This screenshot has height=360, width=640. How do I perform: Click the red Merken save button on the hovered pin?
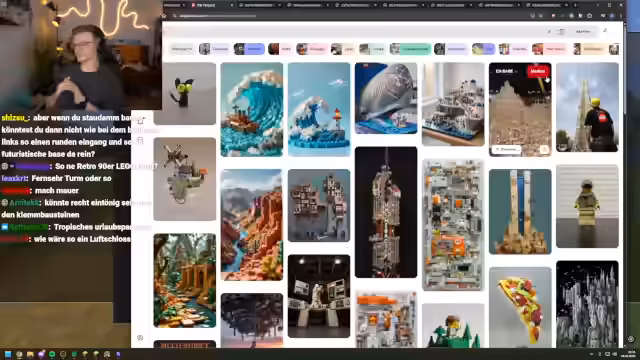(x=538, y=71)
